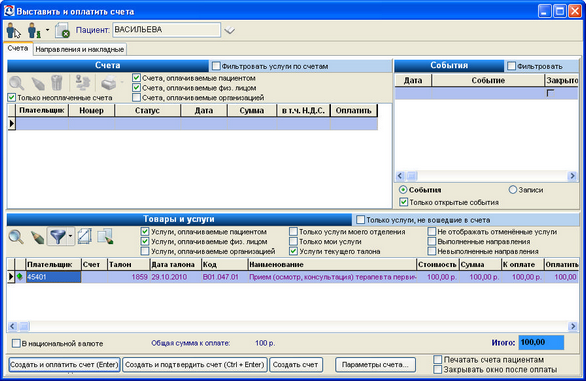Click the Статус column header

[x=148, y=110]
